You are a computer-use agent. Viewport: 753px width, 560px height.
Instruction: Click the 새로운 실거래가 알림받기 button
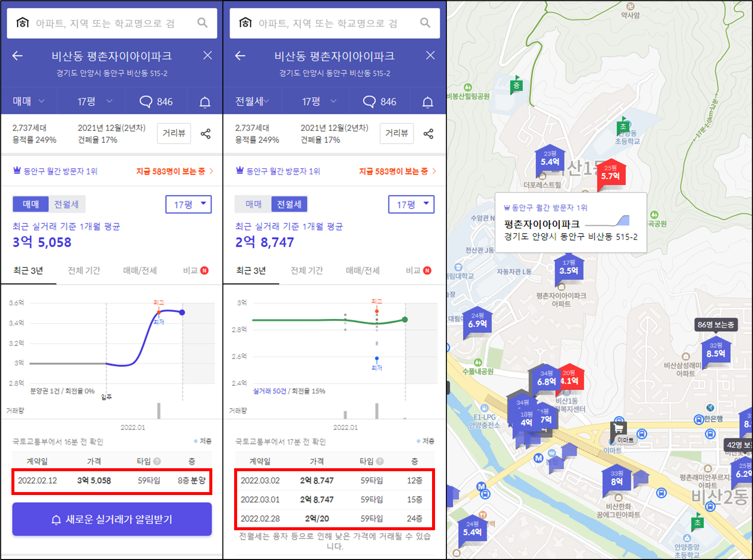pos(112,519)
